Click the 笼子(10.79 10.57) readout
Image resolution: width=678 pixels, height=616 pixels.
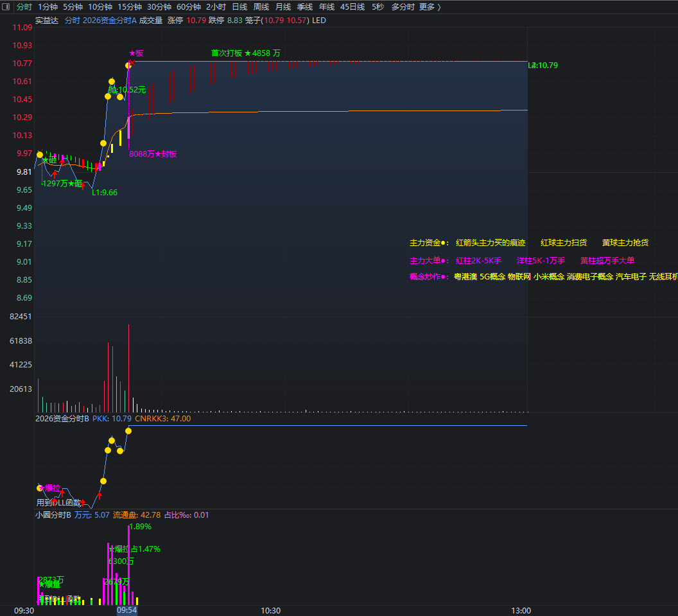click(x=277, y=21)
